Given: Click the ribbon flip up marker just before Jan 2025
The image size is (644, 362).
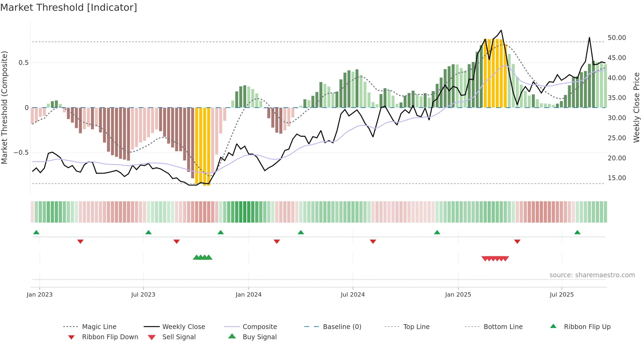Looking at the screenshot, I should 437,232.
